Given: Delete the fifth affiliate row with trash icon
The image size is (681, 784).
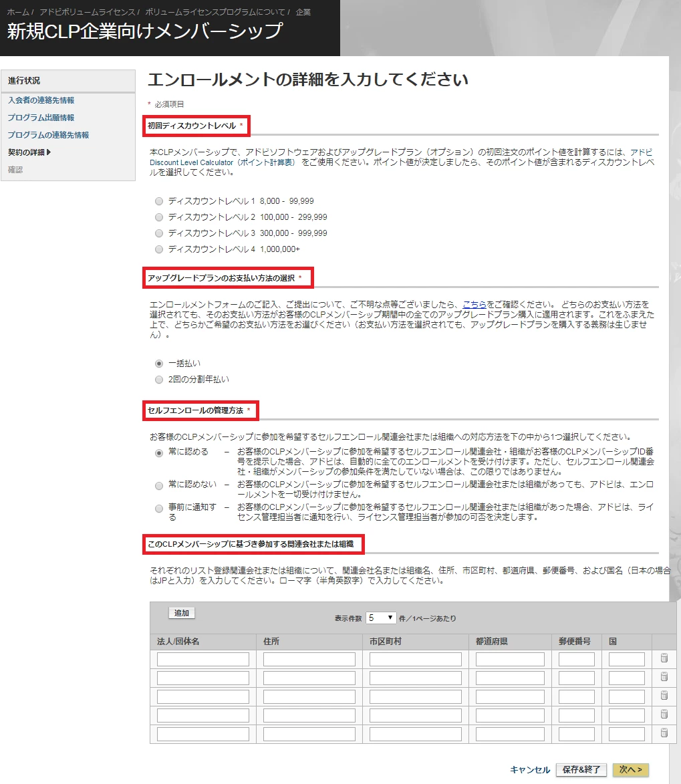Looking at the screenshot, I should click(x=664, y=733).
